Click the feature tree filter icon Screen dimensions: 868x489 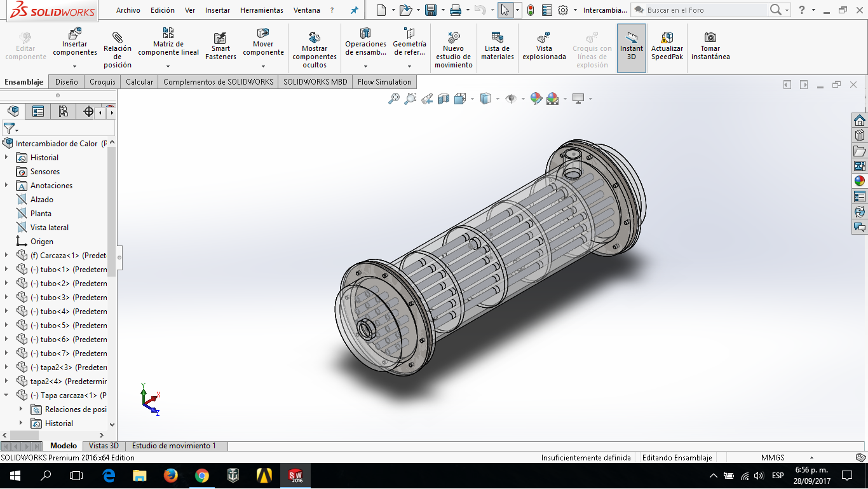point(10,128)
